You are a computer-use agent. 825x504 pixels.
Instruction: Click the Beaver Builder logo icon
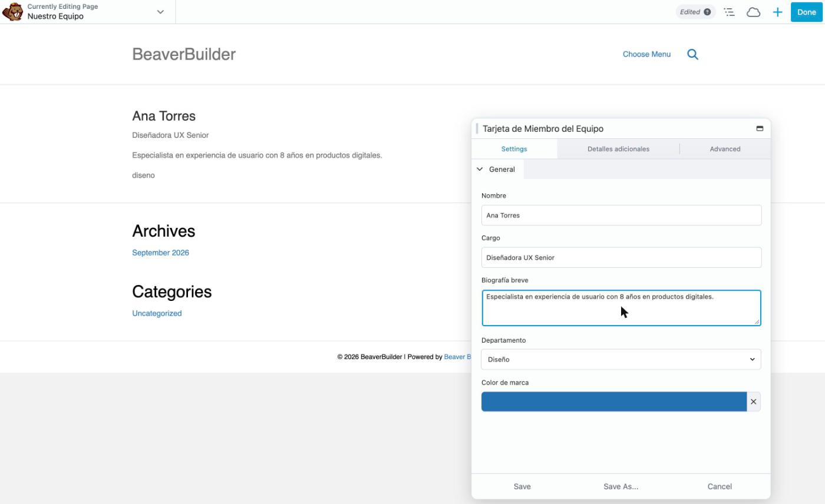(x=13, y=12)
